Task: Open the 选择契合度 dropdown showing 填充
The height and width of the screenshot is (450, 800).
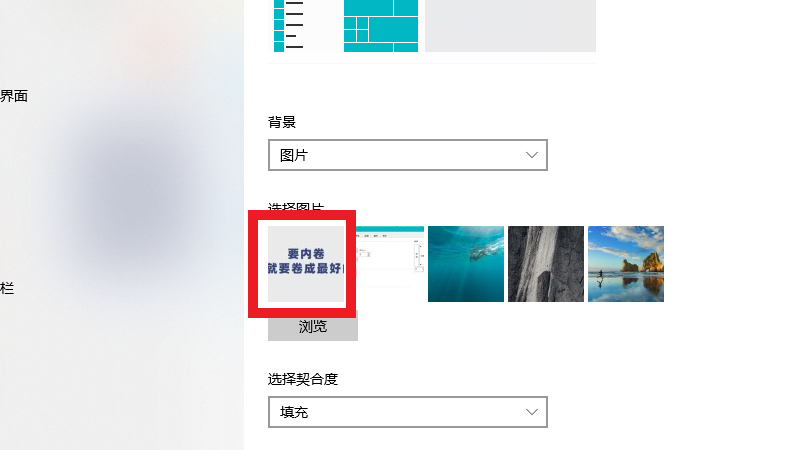Action: click(x=408, y=412)
